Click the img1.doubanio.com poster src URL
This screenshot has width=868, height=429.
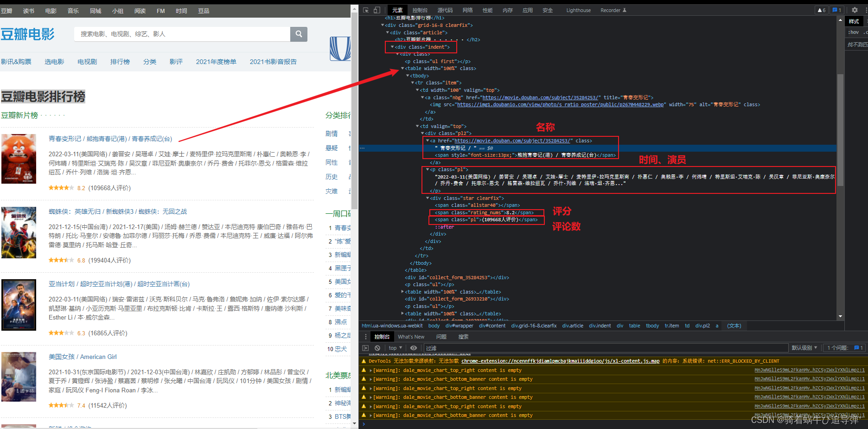[x=560, y=104]
